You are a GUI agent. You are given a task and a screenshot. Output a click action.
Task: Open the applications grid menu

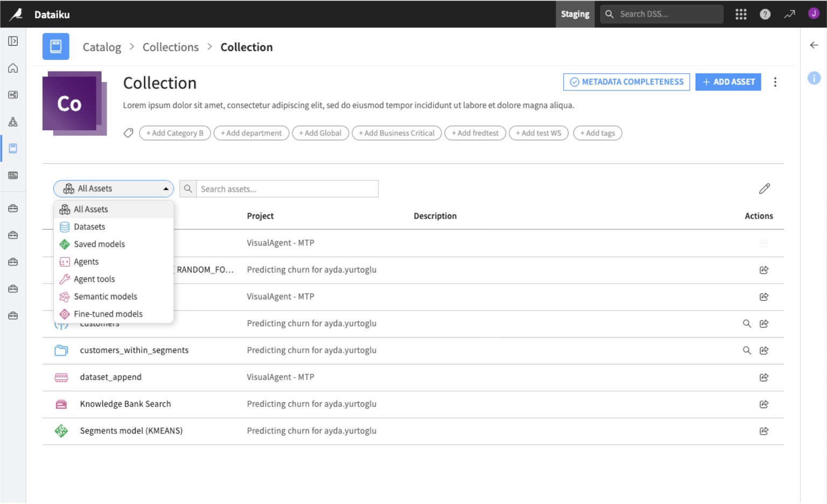[x=741, y=14]
